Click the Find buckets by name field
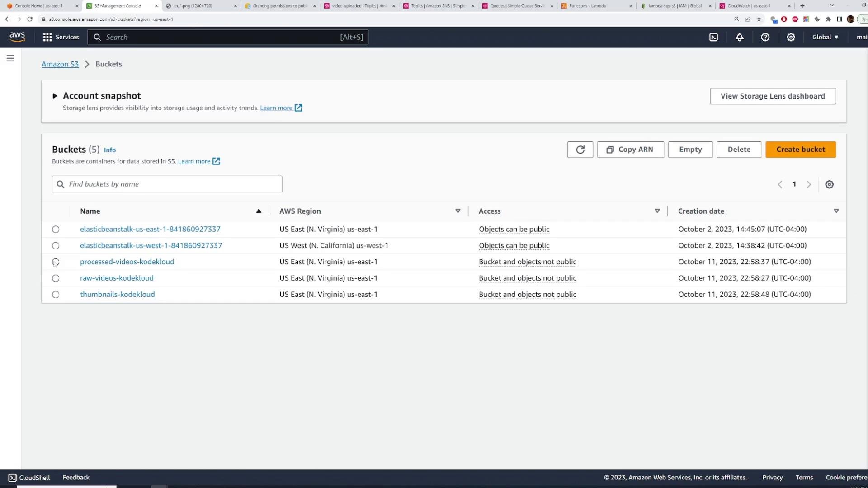Screen dimensions: 868x488 (167, 184)
